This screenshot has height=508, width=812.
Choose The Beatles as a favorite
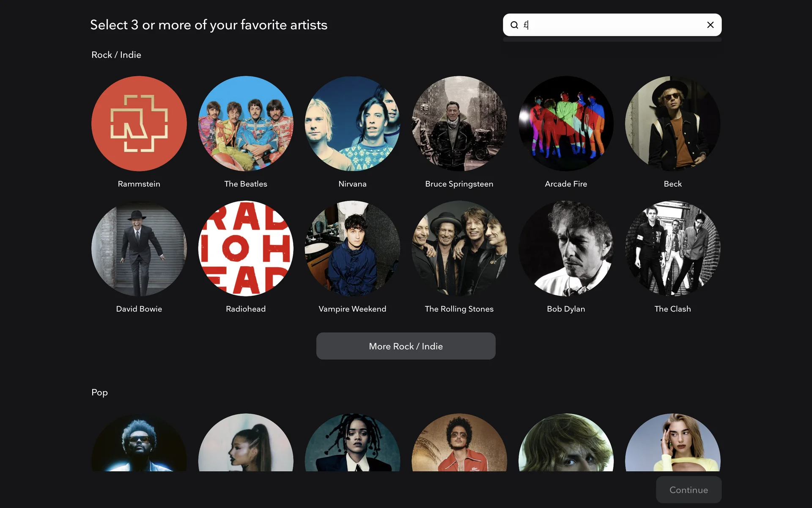(246, 124)
